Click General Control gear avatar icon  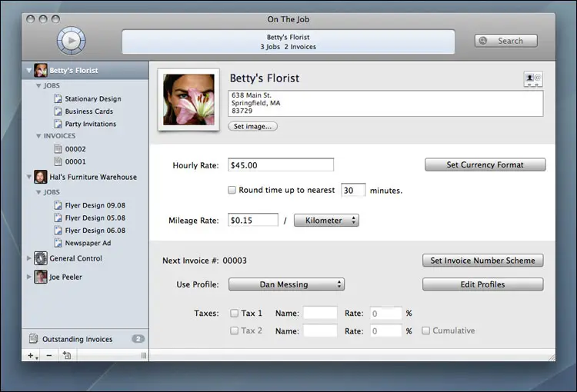coord(41,258)
